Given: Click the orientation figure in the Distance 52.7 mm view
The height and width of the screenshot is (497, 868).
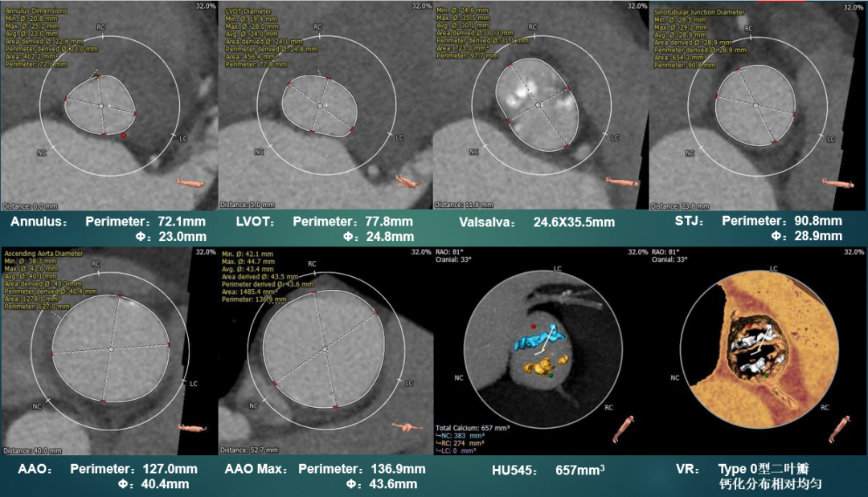Looking at the screenshot, I should point(407,428).
